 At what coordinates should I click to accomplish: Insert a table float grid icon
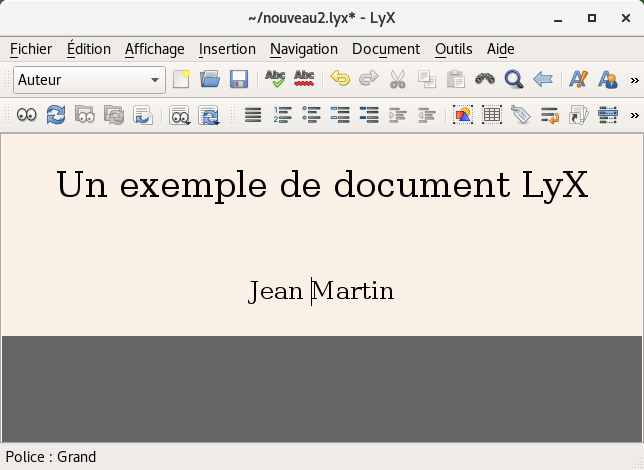pos(492,115)
